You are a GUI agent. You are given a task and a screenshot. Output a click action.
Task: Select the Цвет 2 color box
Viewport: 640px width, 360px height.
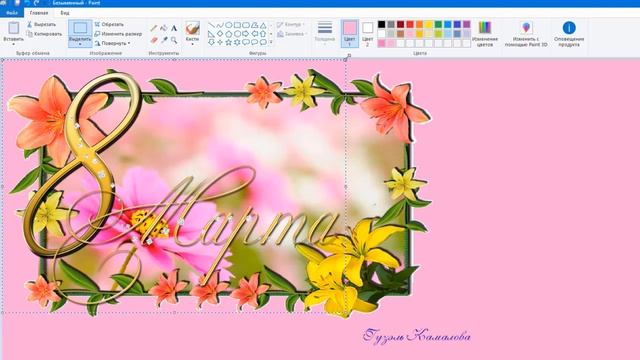367,33
